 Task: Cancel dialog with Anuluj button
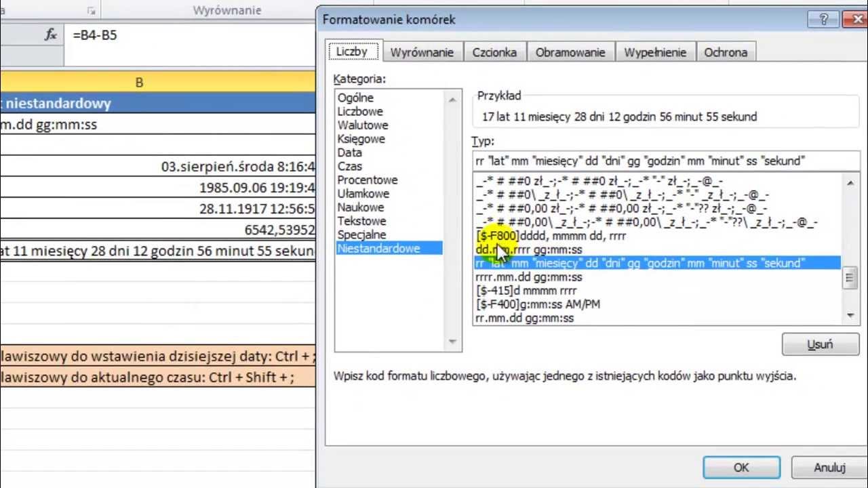(x=829, y=468)
